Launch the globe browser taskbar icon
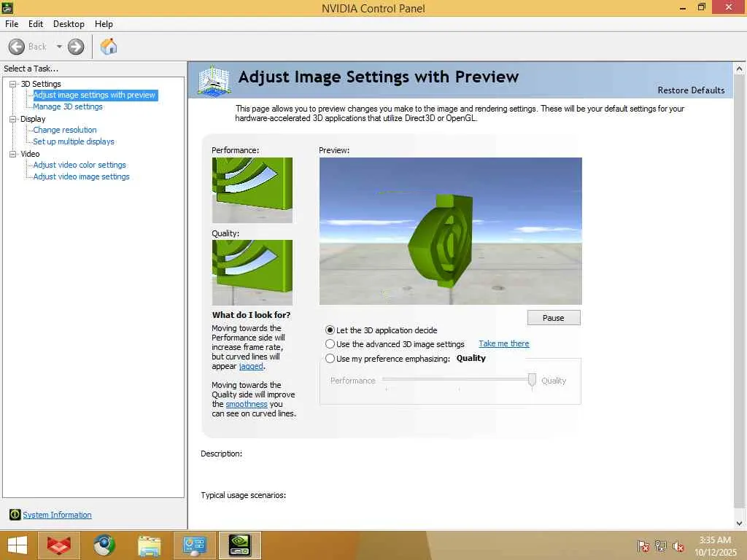Image resolution: width=747 pixels, height=560 pixels. click(x=104, y=545)
